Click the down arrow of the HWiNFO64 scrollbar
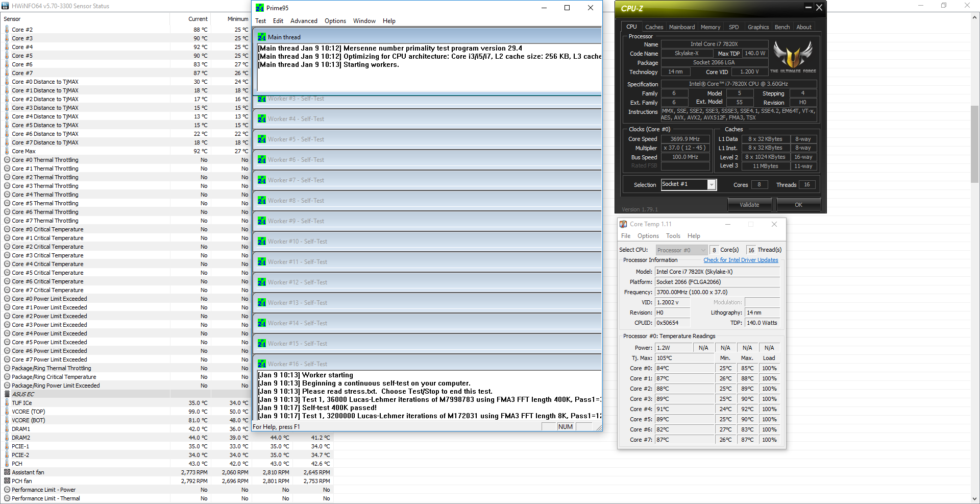 tap(975, 499)
